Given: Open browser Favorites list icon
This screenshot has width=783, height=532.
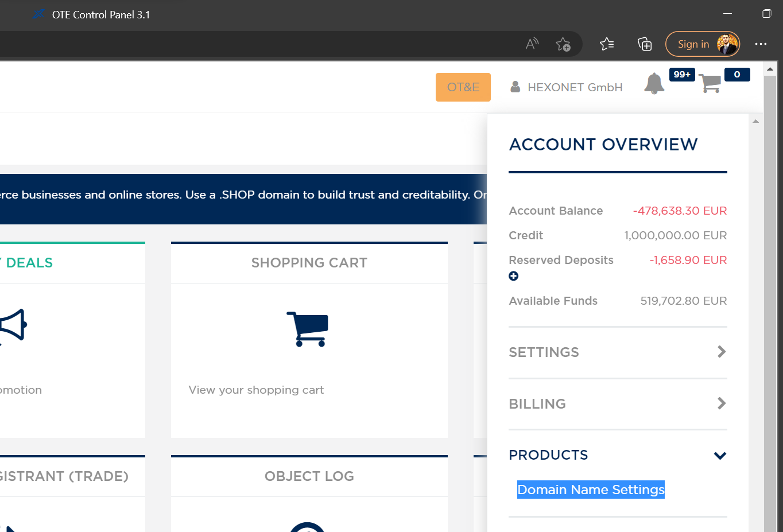Looking at the screenshot, I should [607, 44].
